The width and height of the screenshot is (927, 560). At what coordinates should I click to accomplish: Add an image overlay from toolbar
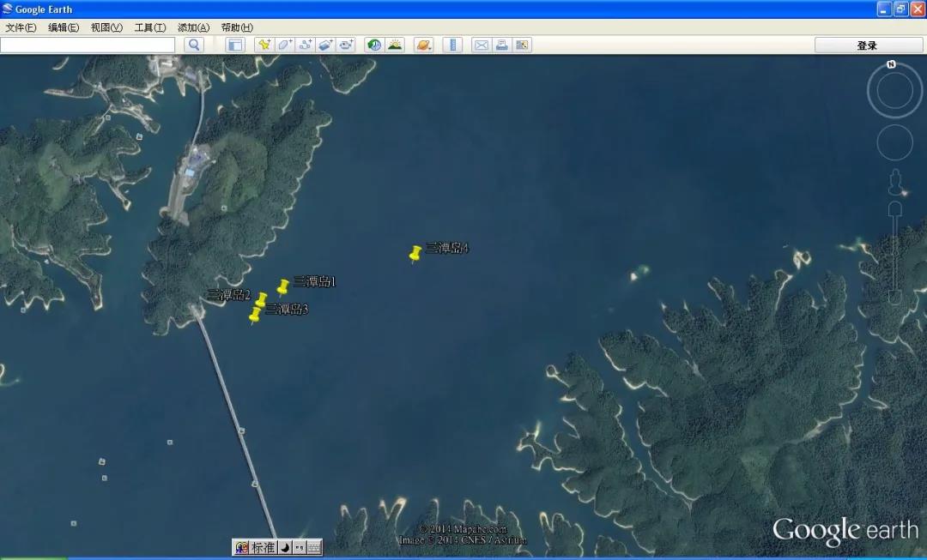click(x=326, y=45)
